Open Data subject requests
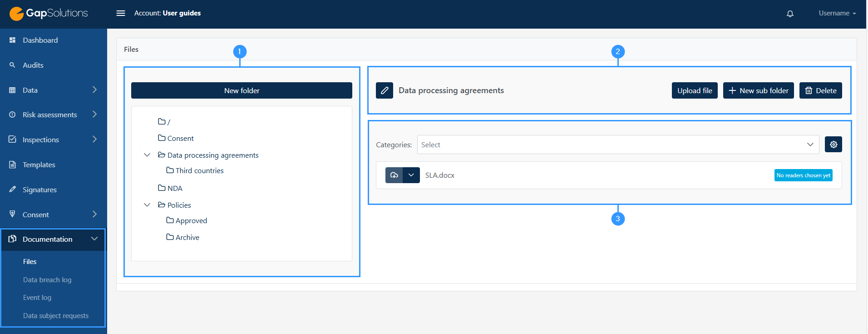Viewport: 868px width, 334px height. coord(56,315)
